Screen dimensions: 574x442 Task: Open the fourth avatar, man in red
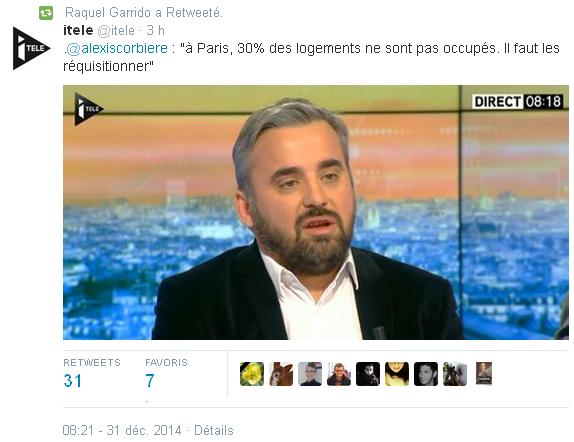[x=339, y=374]
